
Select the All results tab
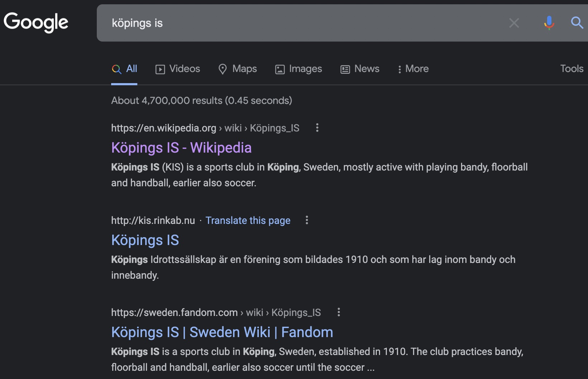(124, 69)
